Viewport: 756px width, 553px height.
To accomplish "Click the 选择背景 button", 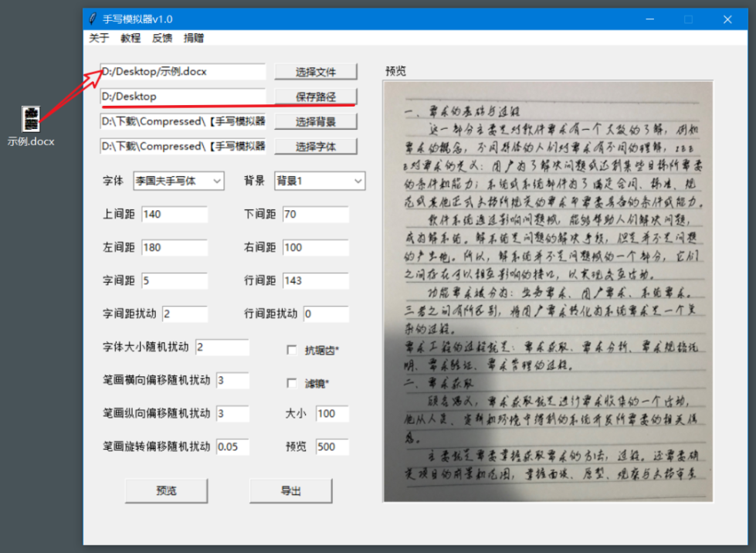I will pyautogui.click(x=316, y=121).
